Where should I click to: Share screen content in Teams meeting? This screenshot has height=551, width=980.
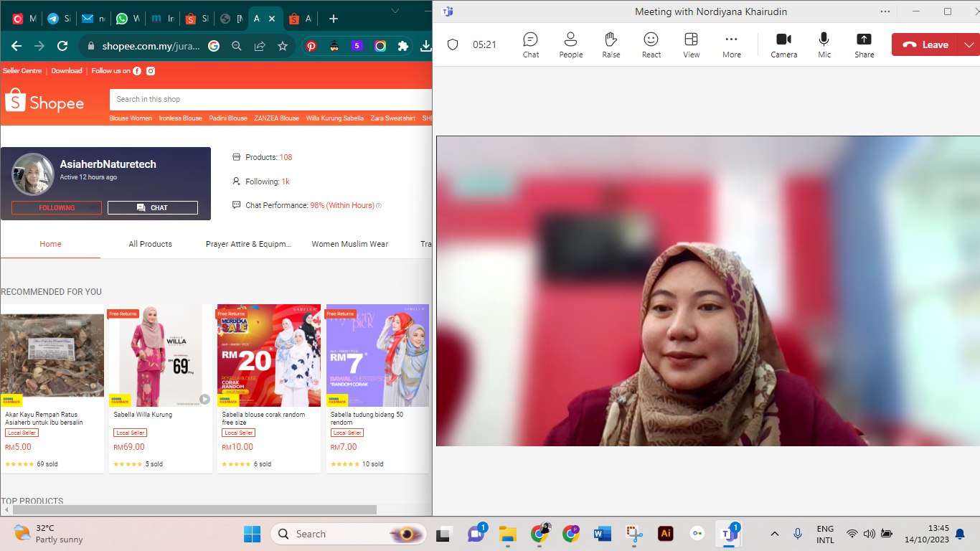[864, 44]
